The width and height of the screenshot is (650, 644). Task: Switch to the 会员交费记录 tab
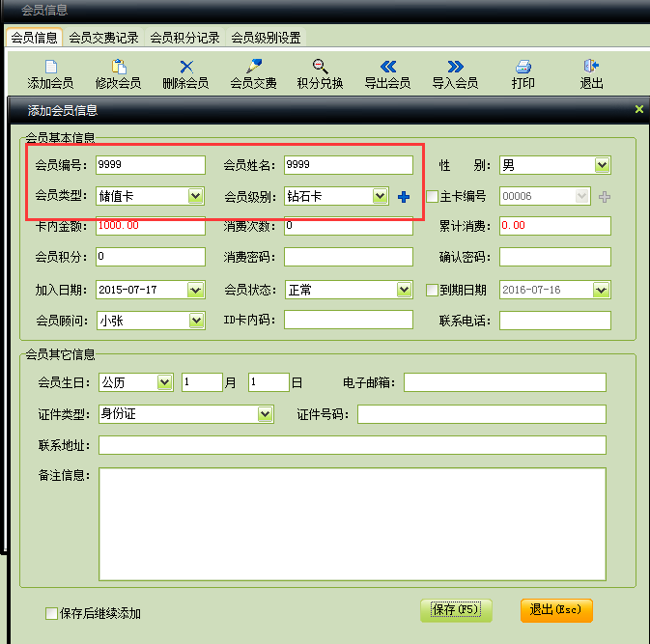[x=103, y=38]
